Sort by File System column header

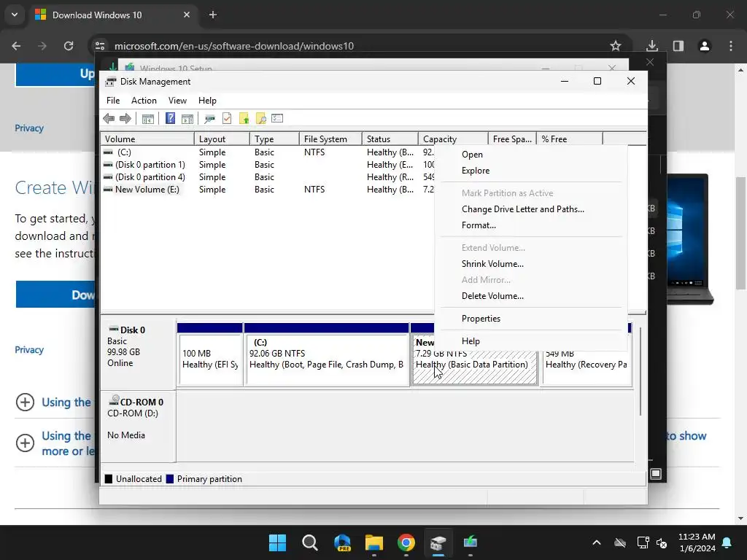click(330, 139)
